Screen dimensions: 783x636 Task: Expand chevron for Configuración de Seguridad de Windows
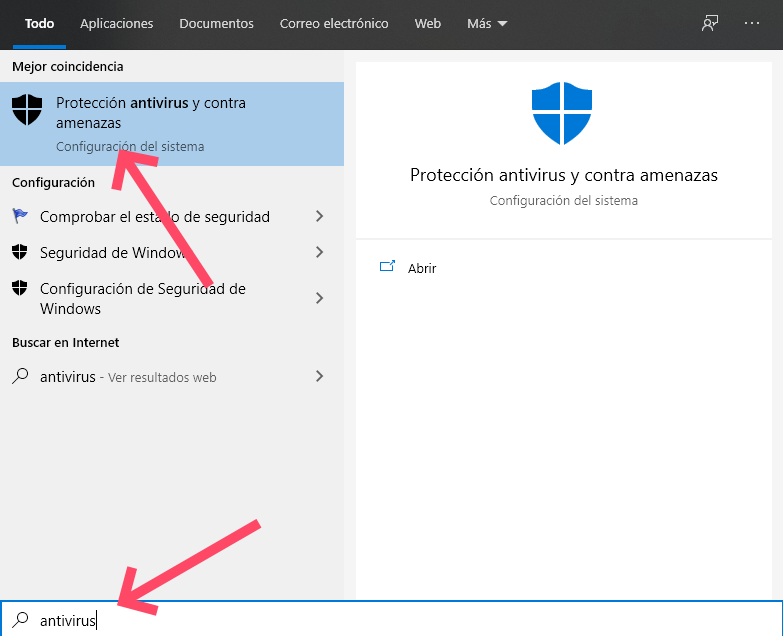coord(319,298)
